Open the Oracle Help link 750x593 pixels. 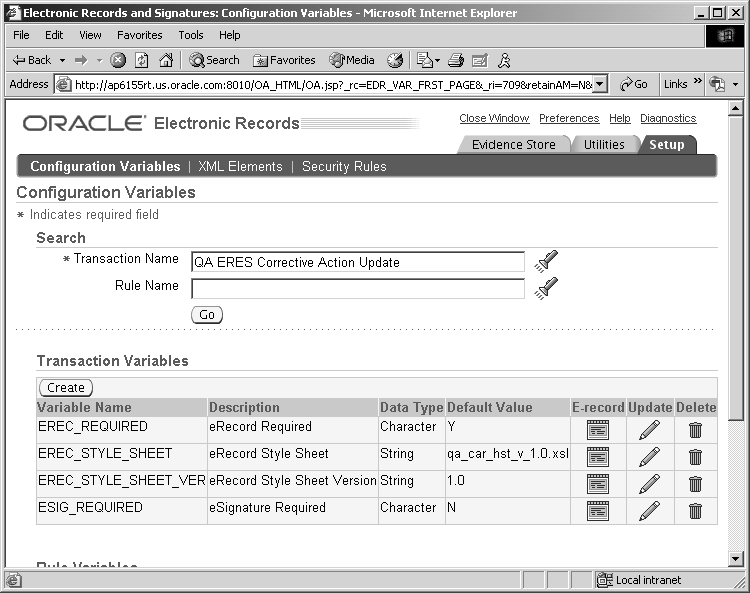click(619, 118)
